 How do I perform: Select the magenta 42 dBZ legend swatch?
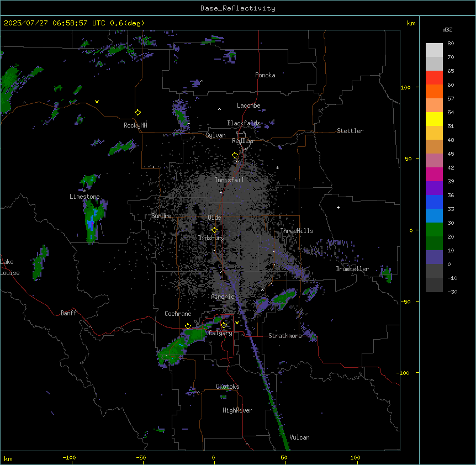[x=434, y=174]
